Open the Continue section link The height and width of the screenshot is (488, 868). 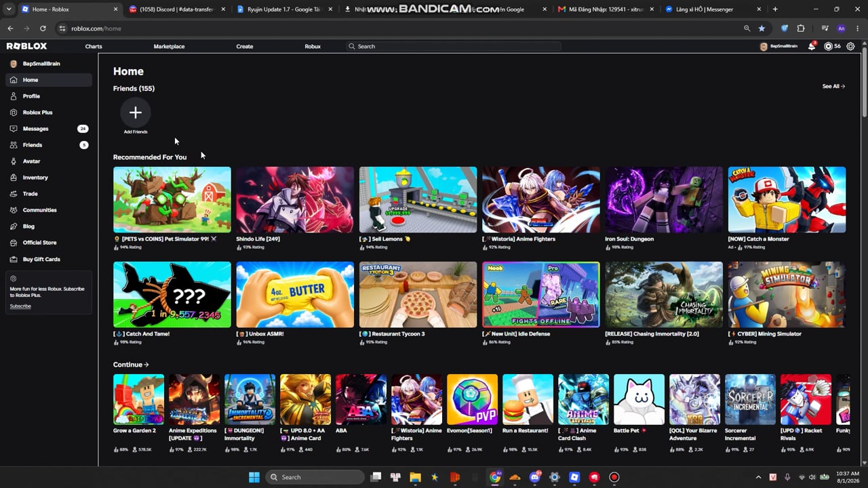point(131,365)
